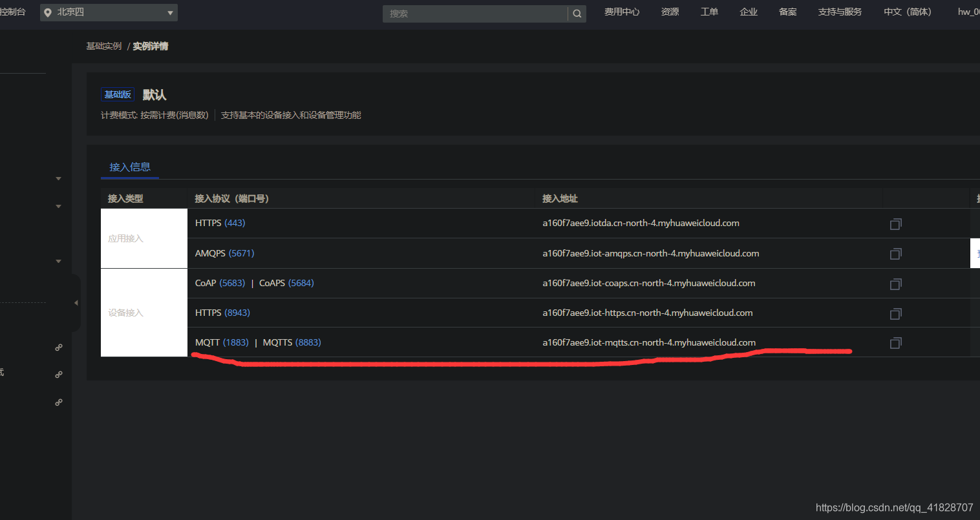Open the 北京四 region dropdown

tap(109, 12)
